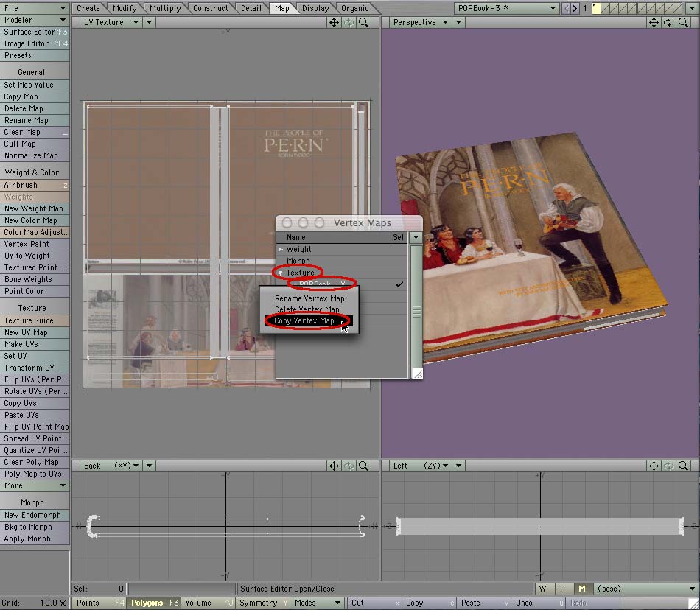Open the Vertex Maps Sel column dropdown arrow
The image size is (700, 610).
tap(416, 237)
